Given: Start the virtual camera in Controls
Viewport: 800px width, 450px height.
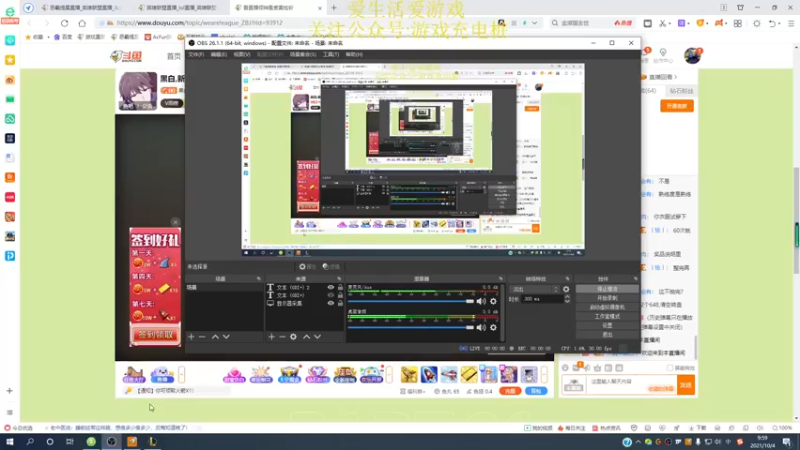Looking at the screenshot, I should (607, 307).
